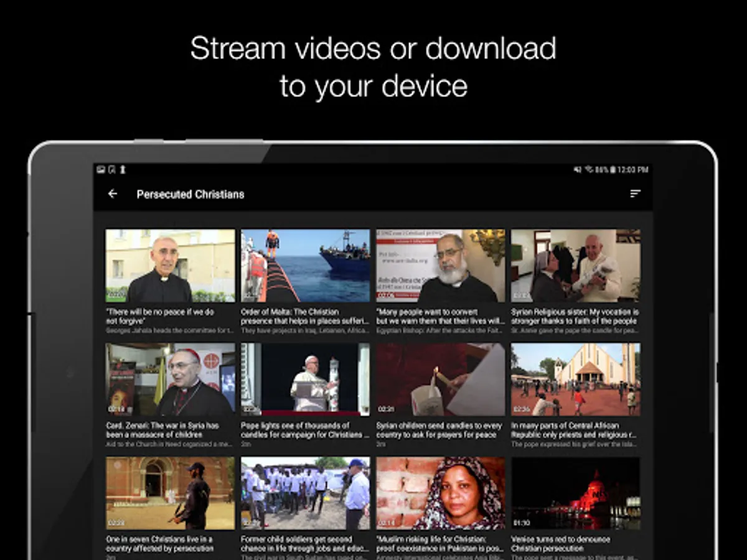Click the 01:30 duration on Venice video
Viewport: 747px width, 560px height.
point(521,523)
